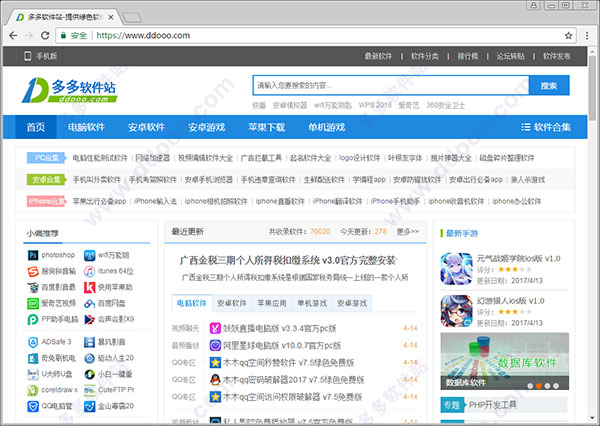
Task: Open the 百度网盘 icon in sidebar
Action: 89,302
